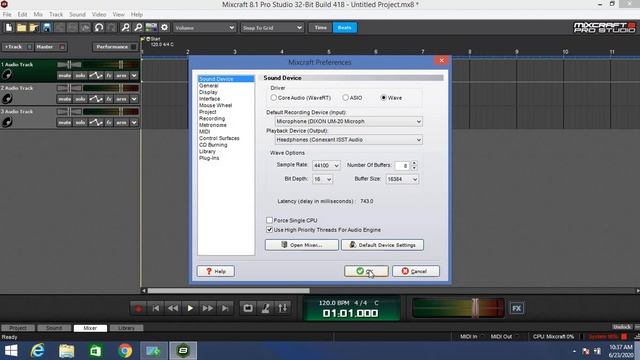Open the Sample Rate dropdown
640x360 pixels.
coord(326,165)
